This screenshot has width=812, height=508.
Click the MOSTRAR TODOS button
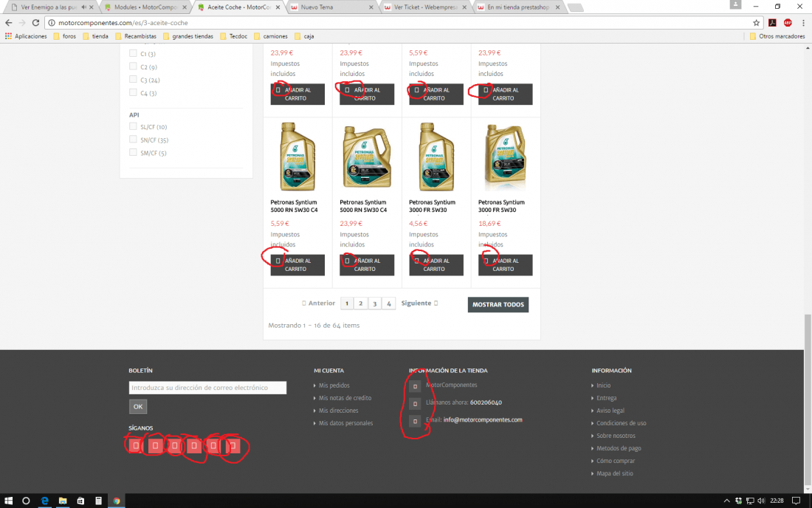498,304
